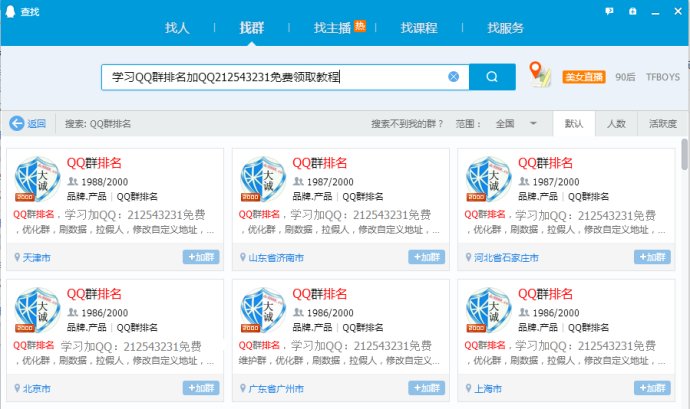
Task: Click 加群 button for 山东省济南市 group
Action: coord(427,257)
